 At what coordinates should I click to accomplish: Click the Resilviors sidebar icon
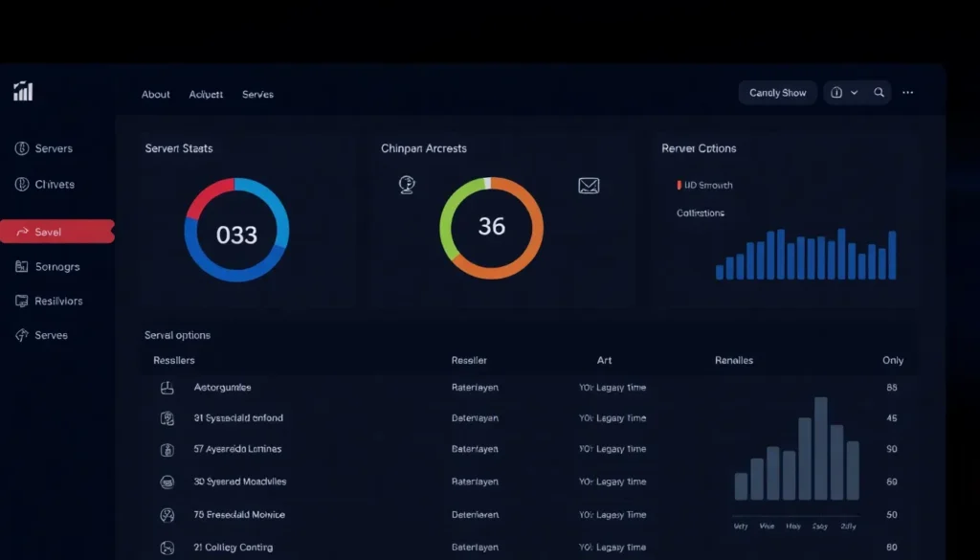coord(21,301)
